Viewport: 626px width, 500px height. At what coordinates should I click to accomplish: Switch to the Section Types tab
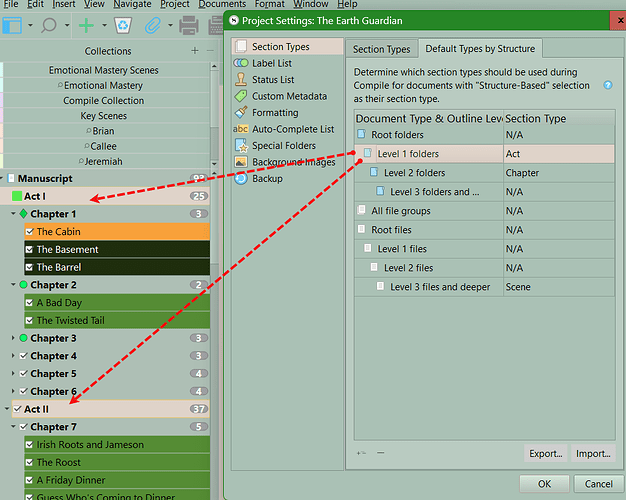click(381, 49)
